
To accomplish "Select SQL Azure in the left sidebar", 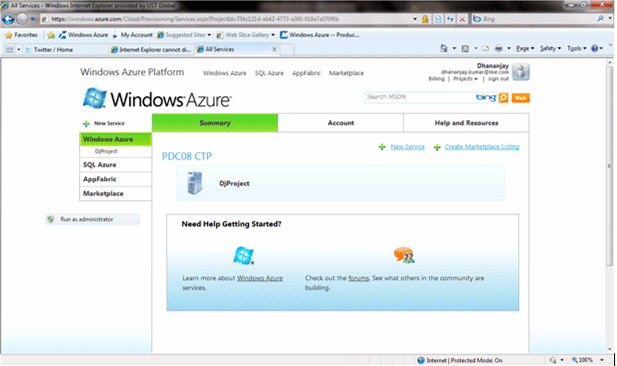I will (x=116, y=165).
